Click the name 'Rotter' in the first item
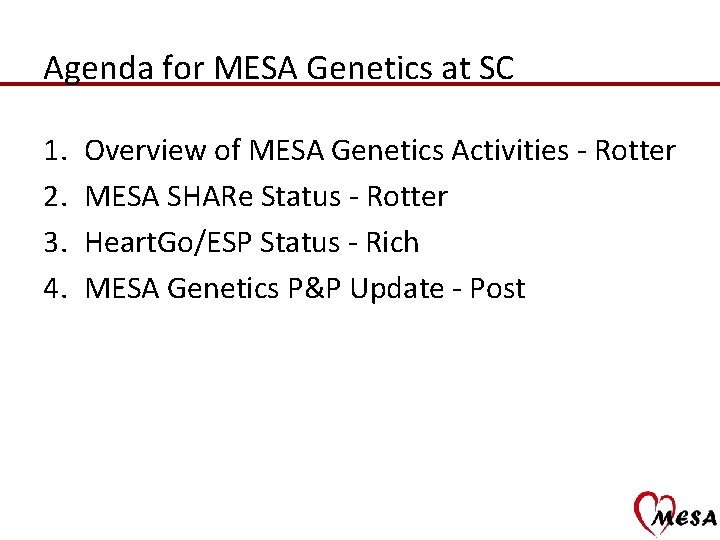720x540 pixels. coord(635,151)
